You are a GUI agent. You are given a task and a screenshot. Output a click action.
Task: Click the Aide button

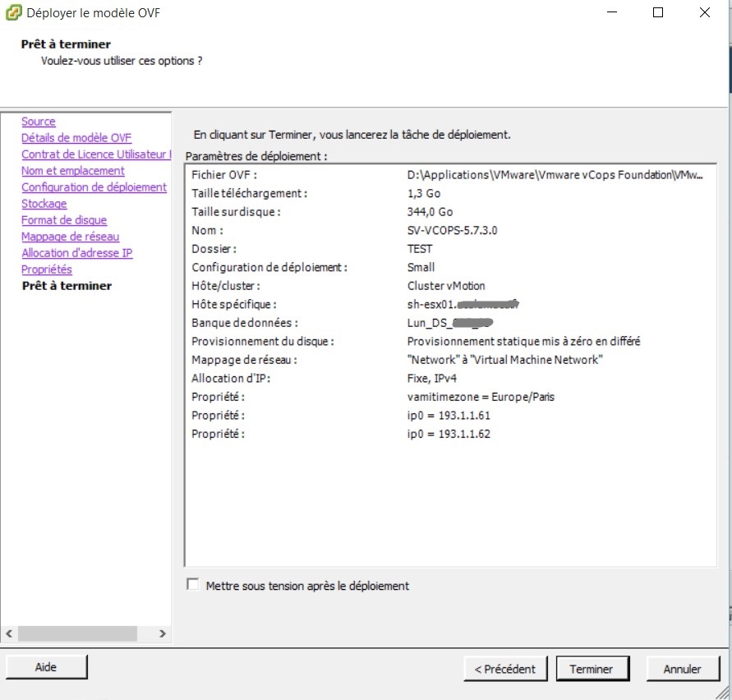pos(46,667)
